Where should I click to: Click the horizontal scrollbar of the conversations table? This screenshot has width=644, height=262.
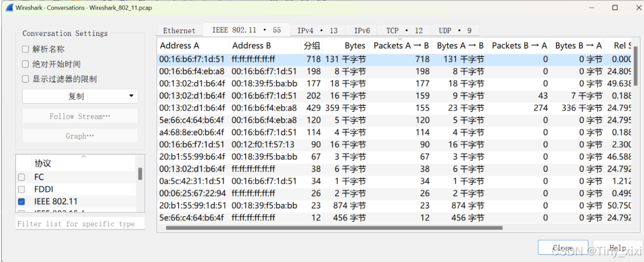334,228
